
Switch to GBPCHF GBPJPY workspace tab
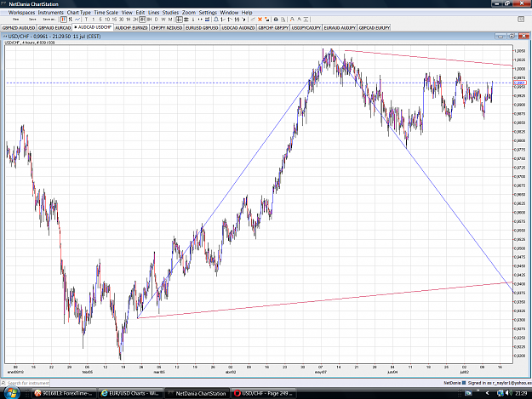(273, 28)
